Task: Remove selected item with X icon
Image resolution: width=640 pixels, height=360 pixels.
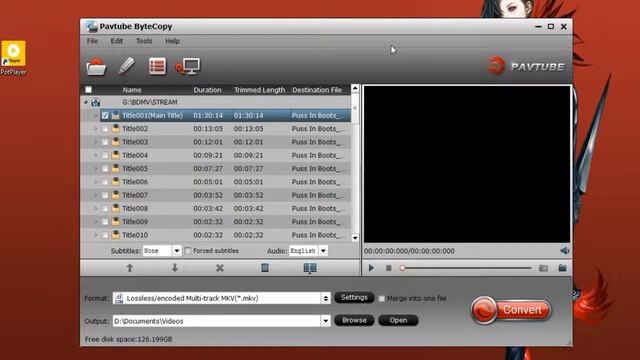Action: coord(220,268)
